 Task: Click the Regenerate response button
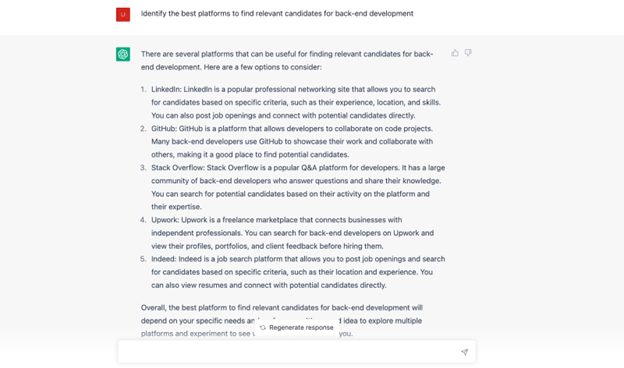point(296,328)
